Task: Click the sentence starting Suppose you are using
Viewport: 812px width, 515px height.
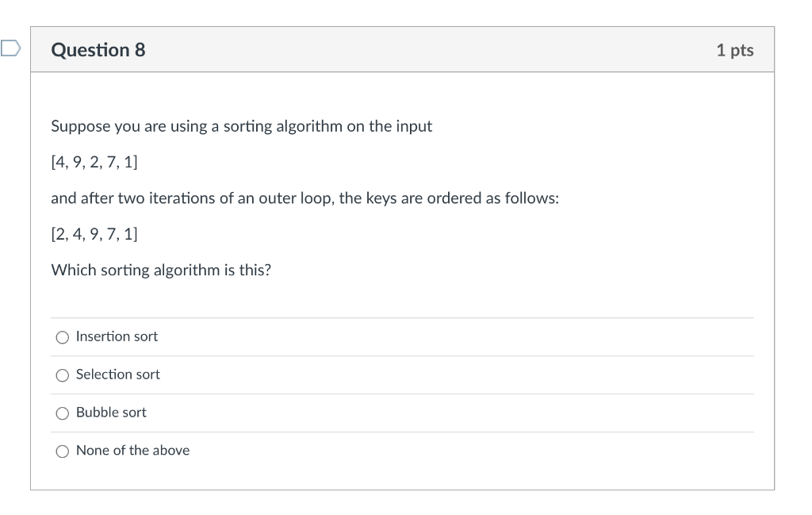Action: coord(241,126)
